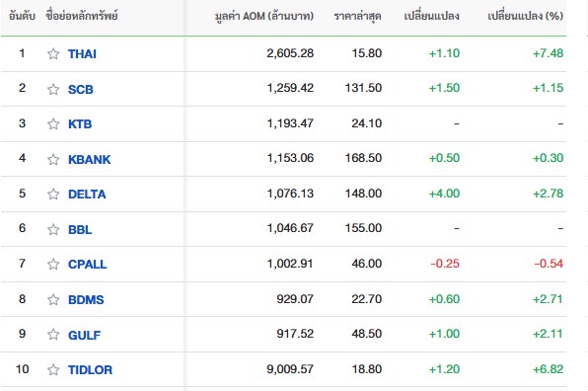
Task: Open the TIDLOR symbol link
Action: (90, 370)
